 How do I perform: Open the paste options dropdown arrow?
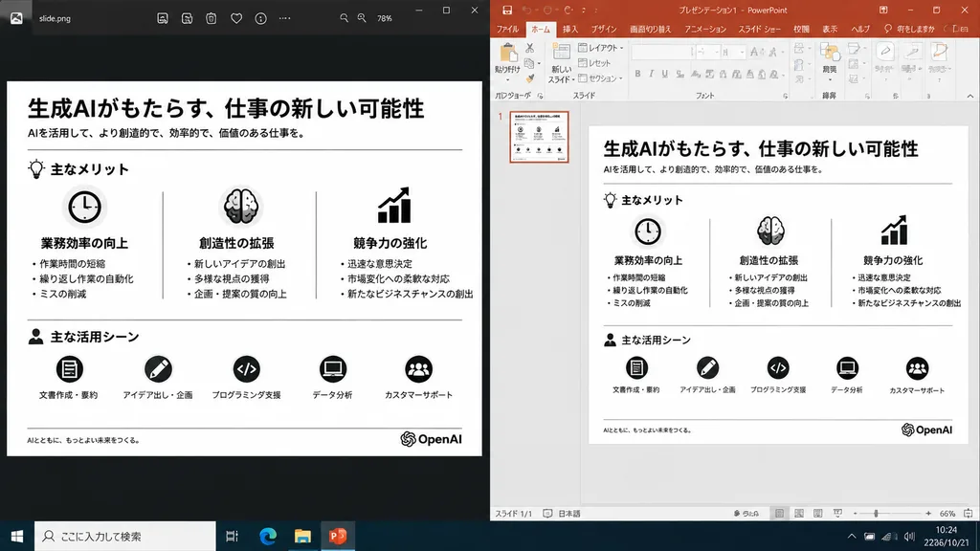[x=507, y=80]
